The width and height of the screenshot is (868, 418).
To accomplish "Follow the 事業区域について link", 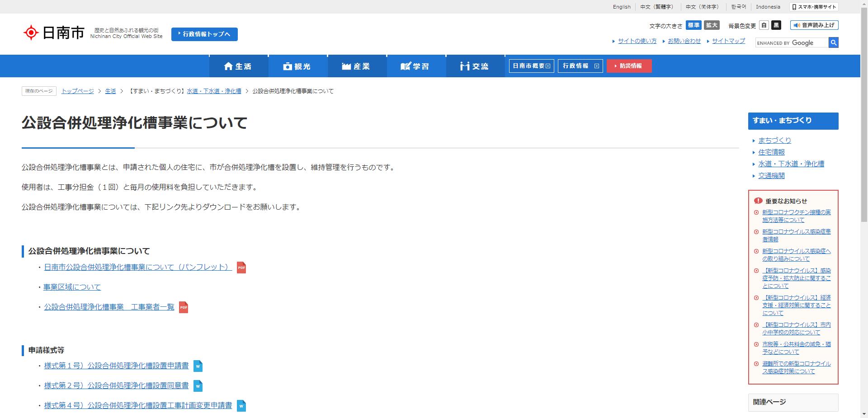I will [x=72, y=286].
